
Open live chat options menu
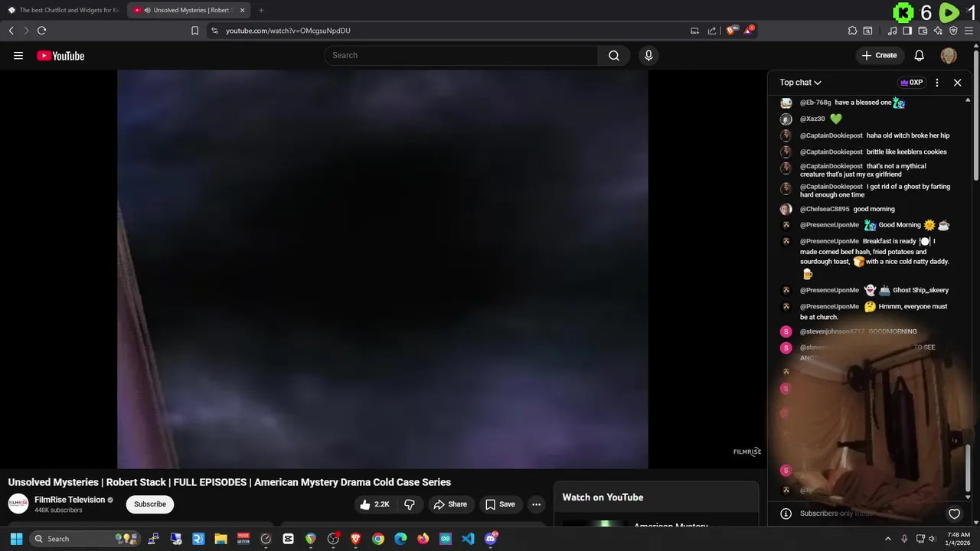[937, 83]
